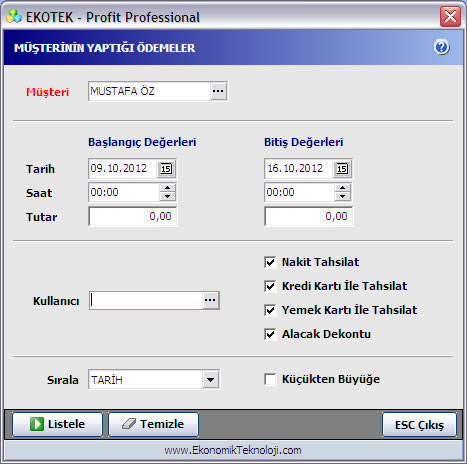Uncheck Nakit Tahsilat checkbox
The width and height of the screenshot is (467, 464).
point(270,262)
